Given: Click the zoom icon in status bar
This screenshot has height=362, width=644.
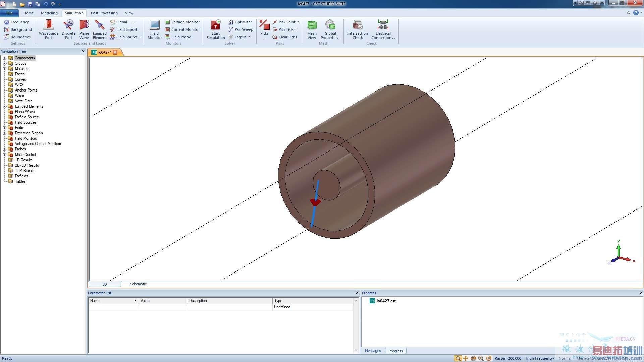Looking at the screenshot, I should [x=458, y=358].
